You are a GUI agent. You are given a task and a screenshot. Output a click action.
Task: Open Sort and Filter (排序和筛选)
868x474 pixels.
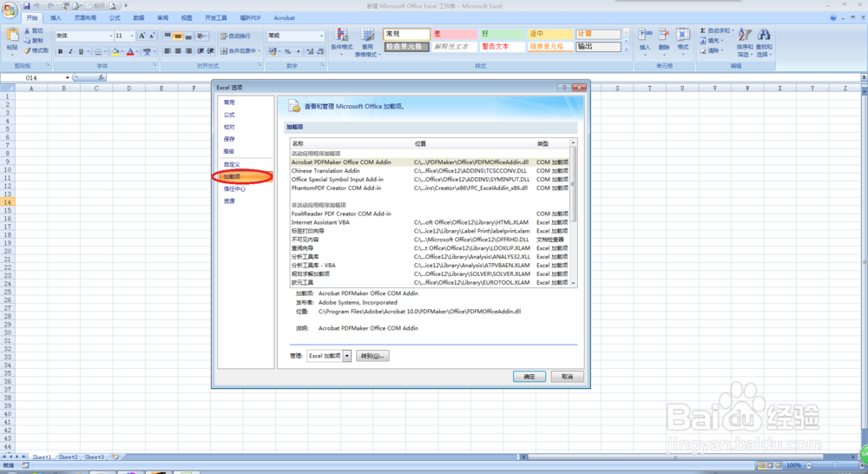[x=745, y=42]
